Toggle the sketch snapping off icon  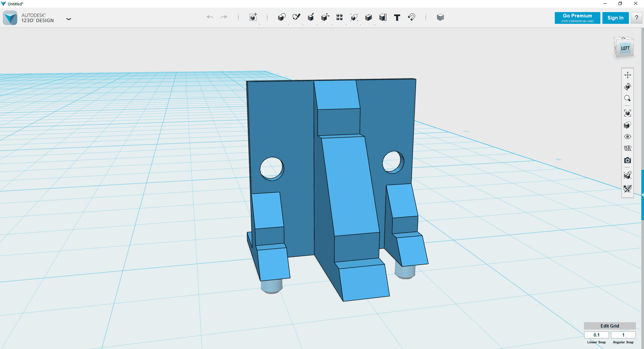628,189
